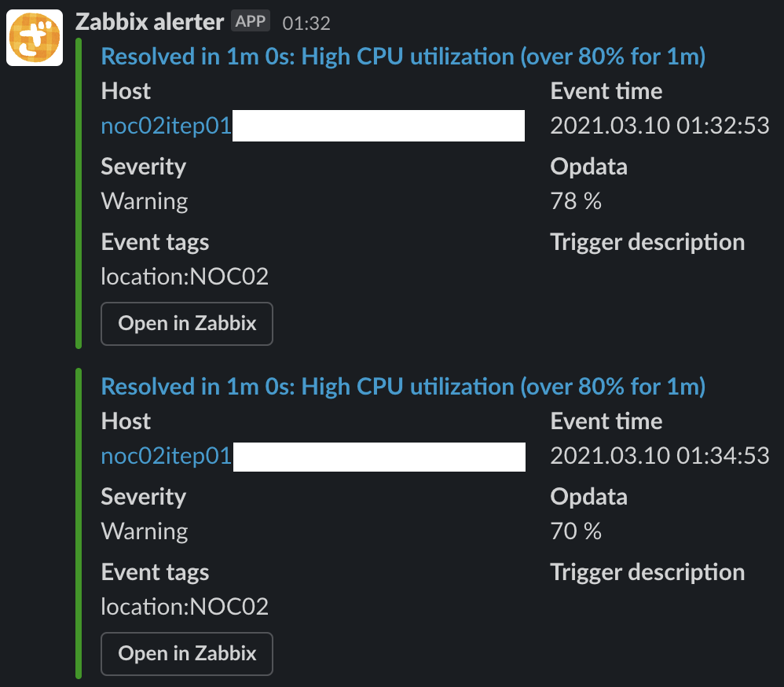The width and height of the screenshot is (784, 687).
Task: Click the first noc02itep01 host link
Action: pyautogui.click(x=166, y=126)
